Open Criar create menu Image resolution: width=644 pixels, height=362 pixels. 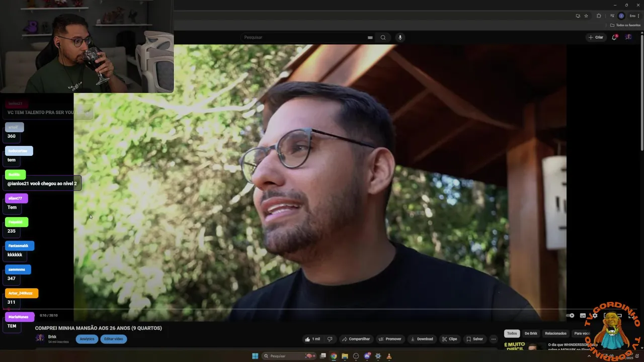(596, 37)
